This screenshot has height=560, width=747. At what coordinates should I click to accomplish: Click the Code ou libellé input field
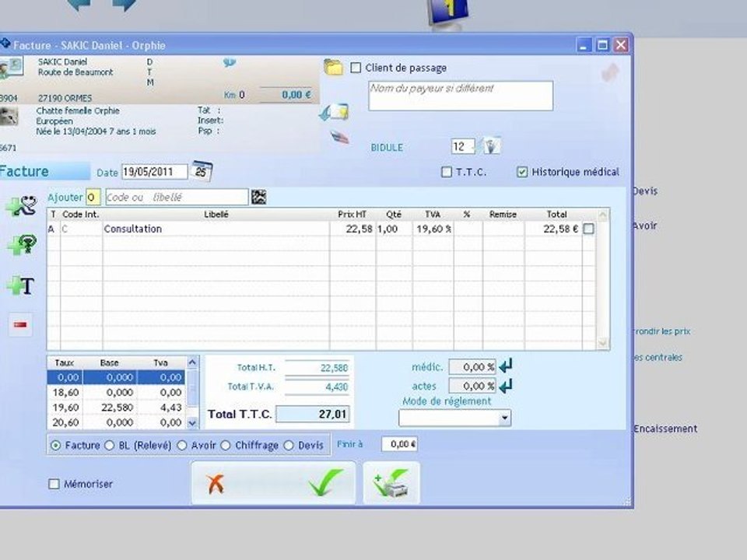tap(177, 197)
